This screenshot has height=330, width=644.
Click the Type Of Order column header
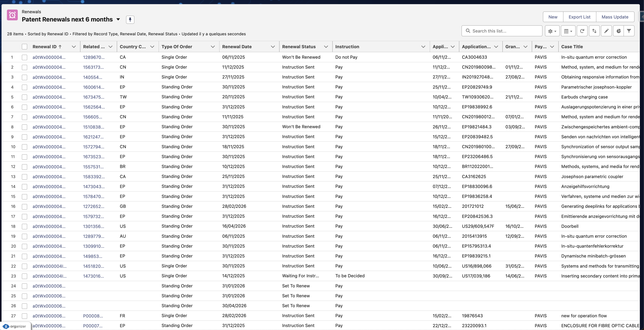coord(177,47)
